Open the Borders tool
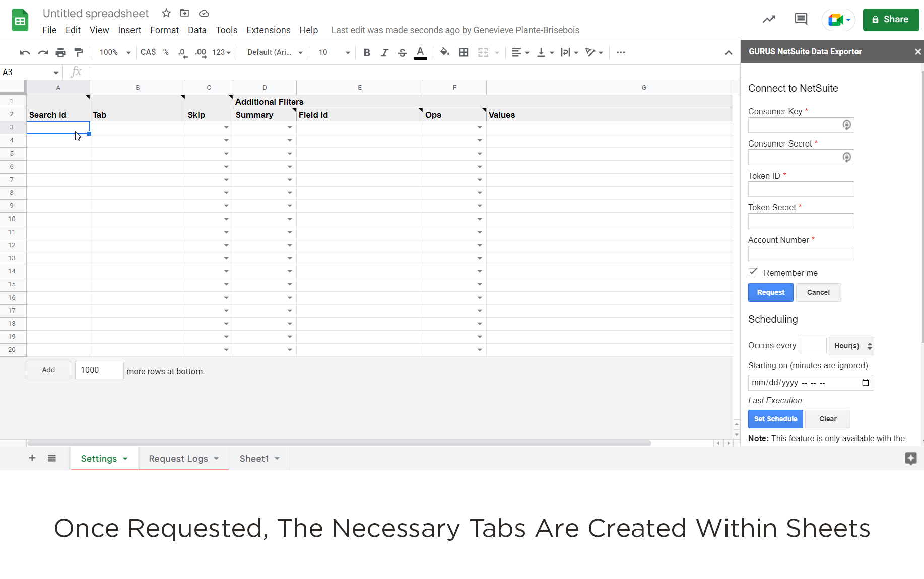Viewport: 924px width, 579px height. (x=464, y=52)
